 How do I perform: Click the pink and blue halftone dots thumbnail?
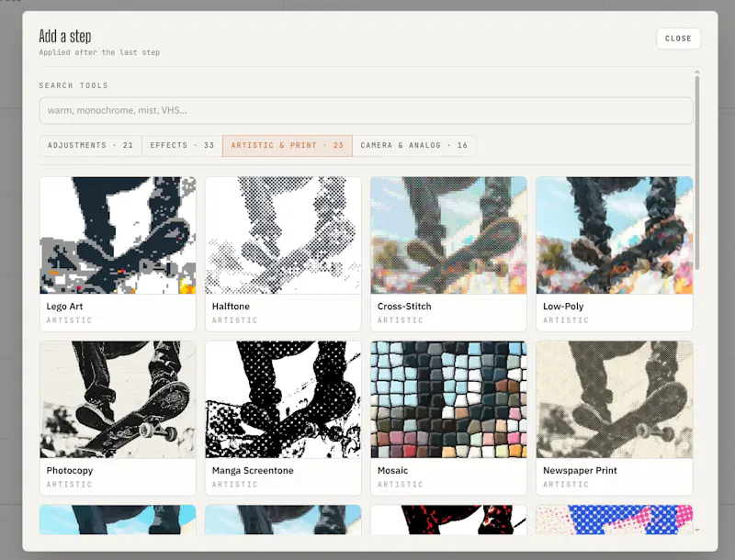point(615,520)
